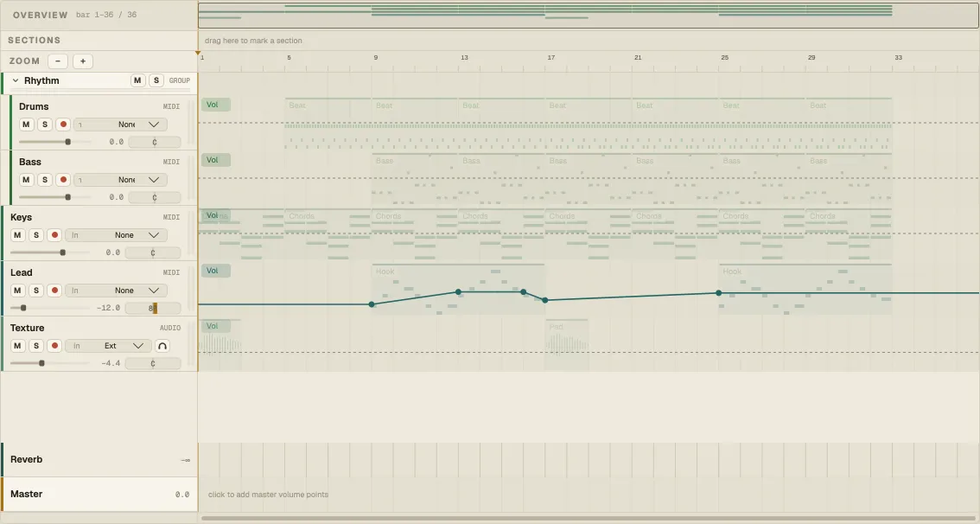Zoom in with the plus button

click(x=82, y=61)
